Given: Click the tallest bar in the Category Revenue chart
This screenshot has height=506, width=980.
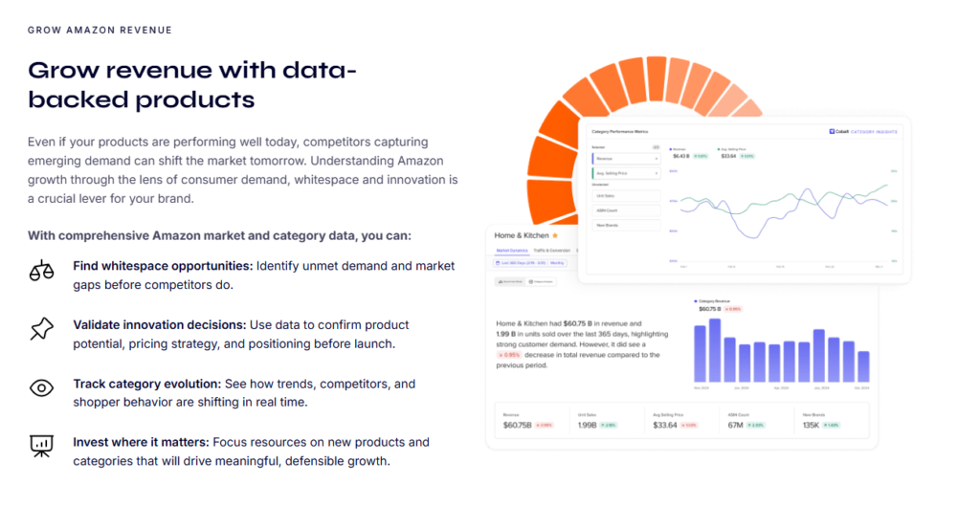Looking at the screenshot, I should pos(715,350).
